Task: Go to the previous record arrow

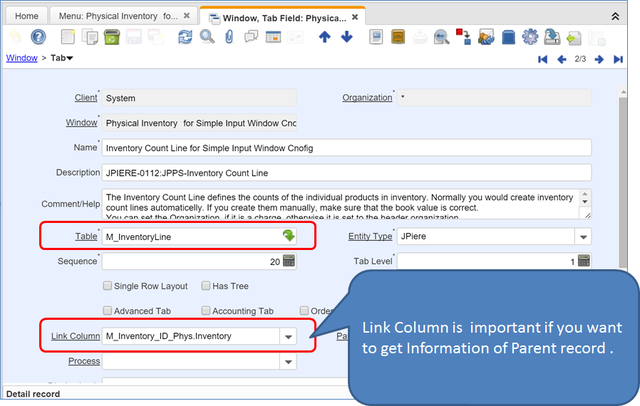Action: (559, 59)
